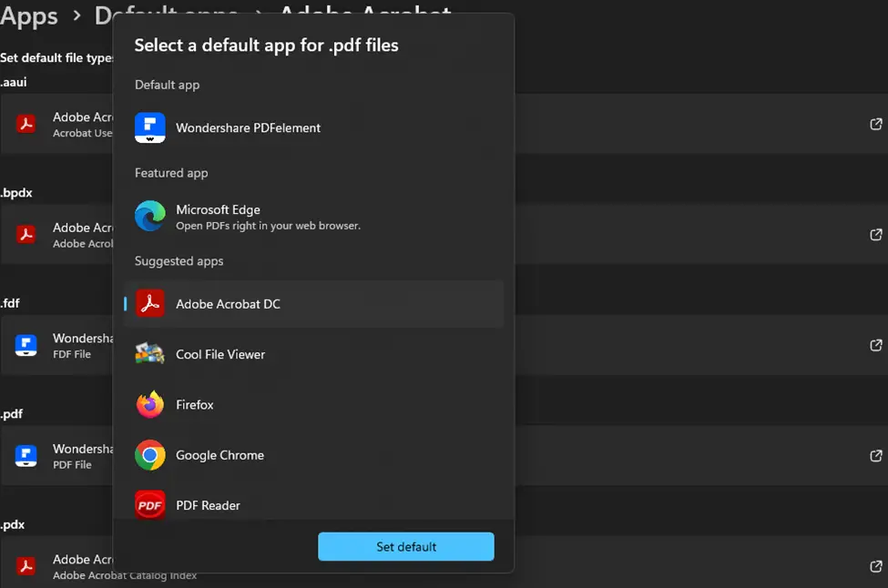Click Wondershare icon in .pdf row

tap(26, 456)
